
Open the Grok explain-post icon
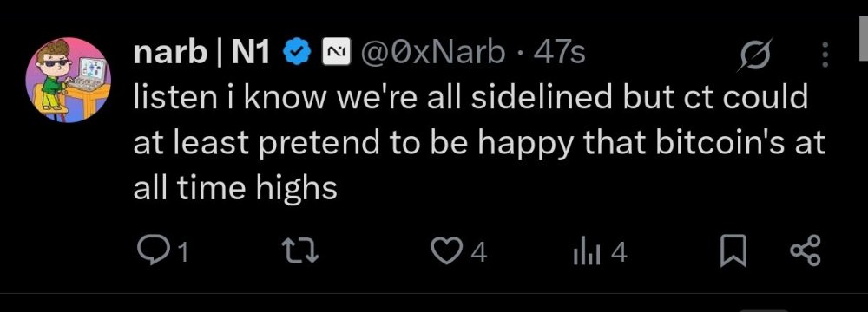point(753,55)
